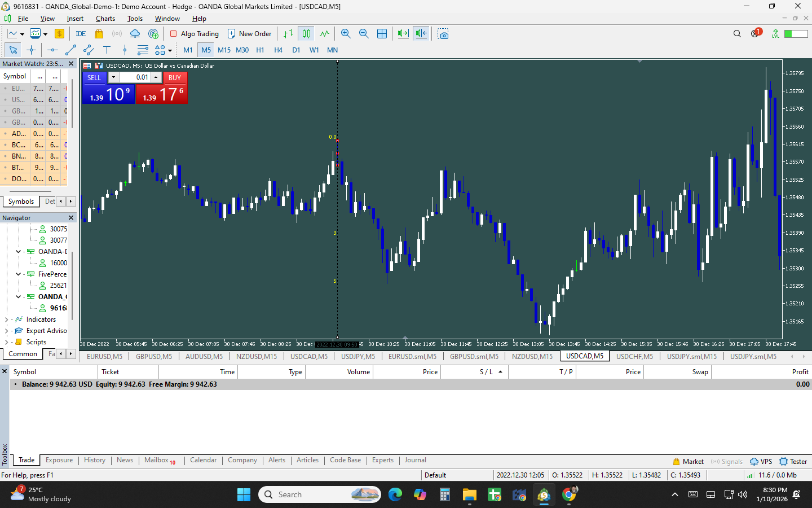Expand the Scripts tree node
This screenshot has height=508, width=812.
6,342
